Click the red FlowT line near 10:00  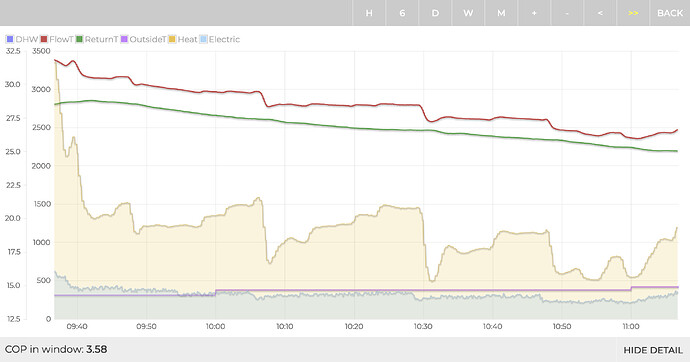point(215,91)
